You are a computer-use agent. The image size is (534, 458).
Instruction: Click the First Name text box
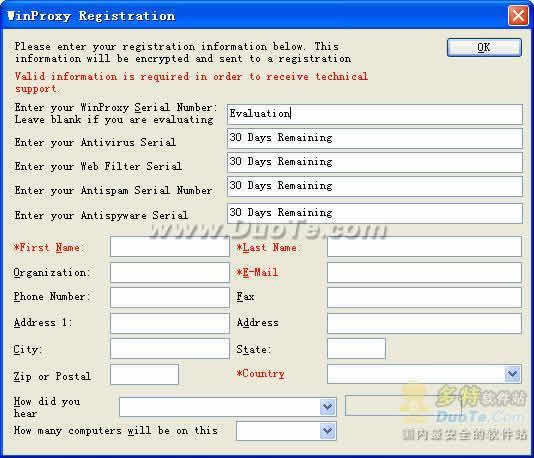tap(170, 247)
